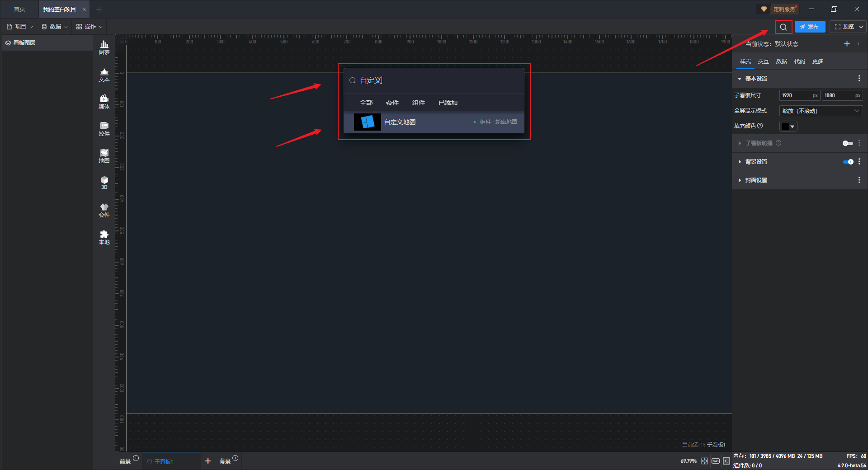This screenshot has height=470, width=868.
Task: Open the console terminal icon in status bar
Action: [x=726, y=461]
